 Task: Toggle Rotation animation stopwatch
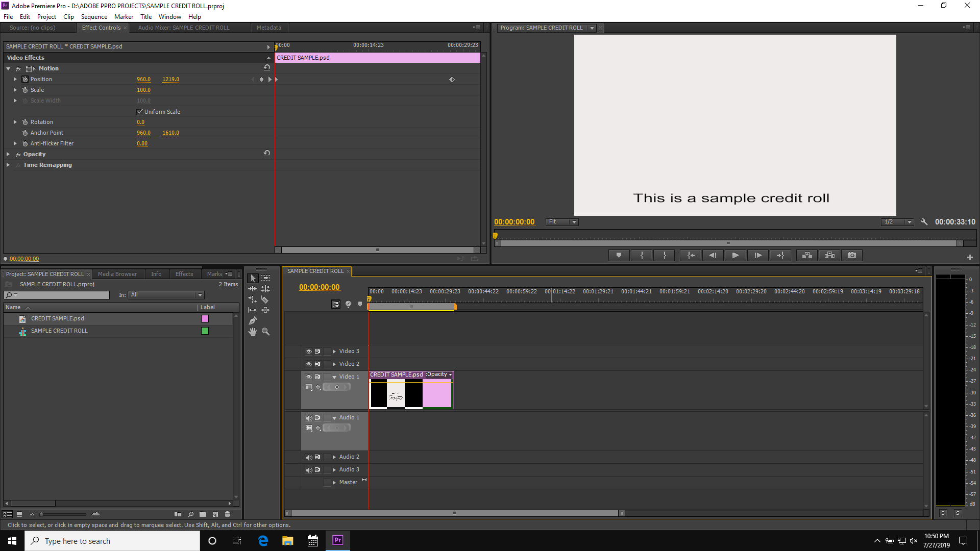[25, 122]
